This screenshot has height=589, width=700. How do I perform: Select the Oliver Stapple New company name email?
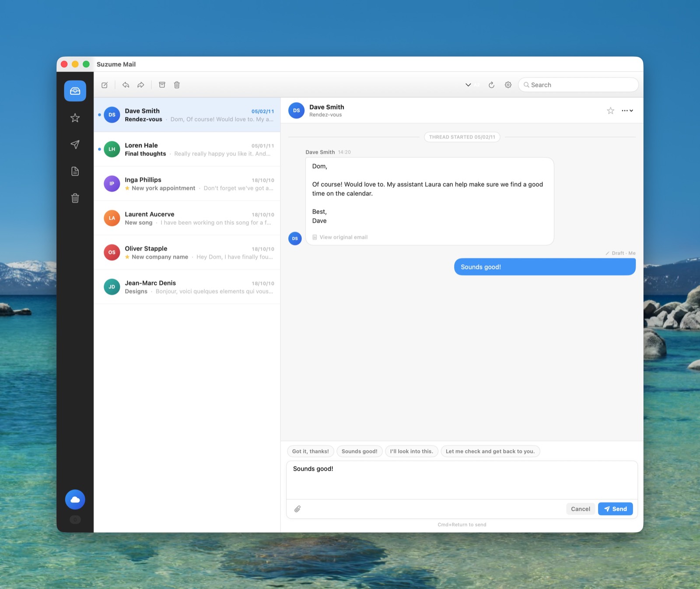pos(187,252)
